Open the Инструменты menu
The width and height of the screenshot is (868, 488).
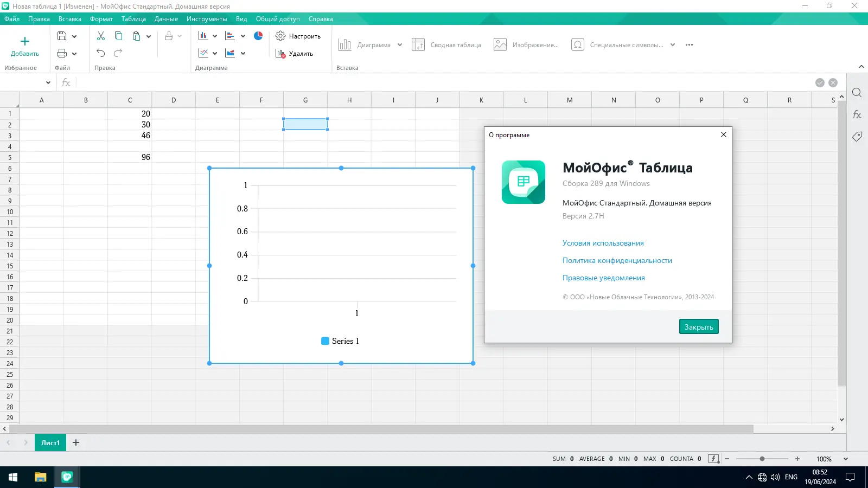[x=207, y=19]
